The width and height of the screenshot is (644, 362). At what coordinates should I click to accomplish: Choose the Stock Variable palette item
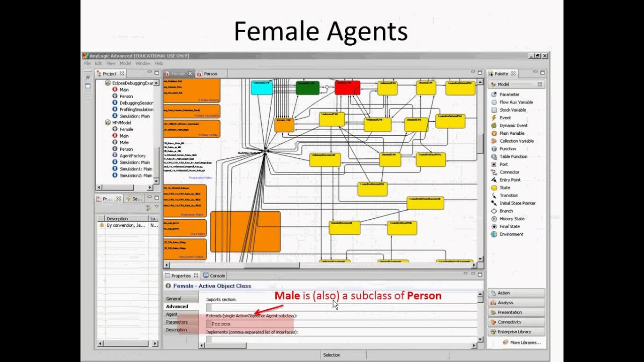coord(512,110)
